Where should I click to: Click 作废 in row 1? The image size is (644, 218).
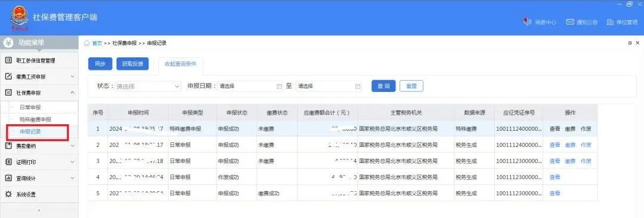[x=586, y=129]
